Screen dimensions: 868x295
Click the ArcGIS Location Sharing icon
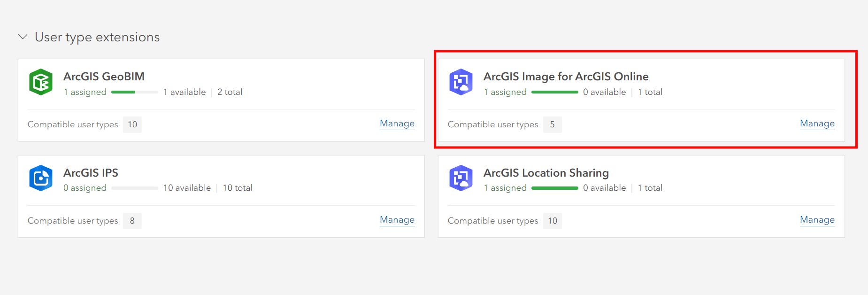point(461,178)
